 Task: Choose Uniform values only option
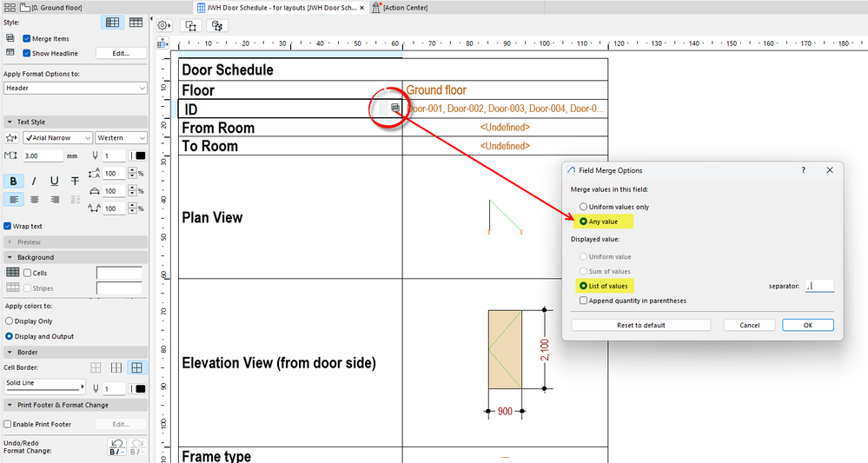[x=583, y=207]
